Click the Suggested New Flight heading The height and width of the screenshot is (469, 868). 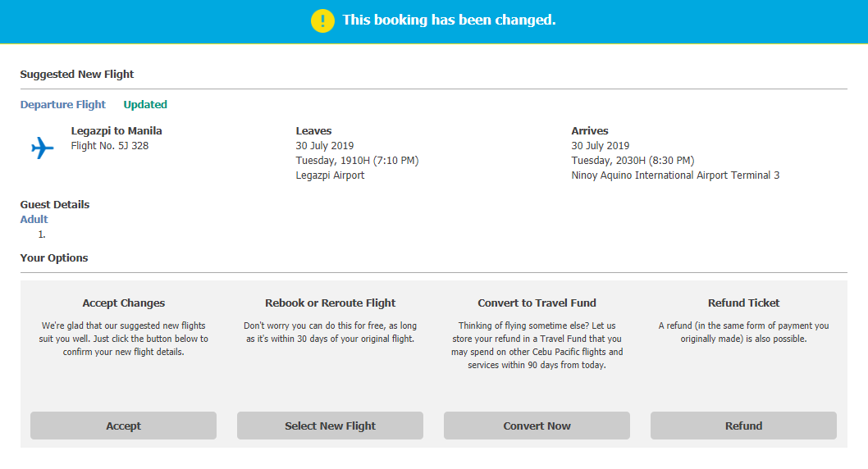point(77,74)
